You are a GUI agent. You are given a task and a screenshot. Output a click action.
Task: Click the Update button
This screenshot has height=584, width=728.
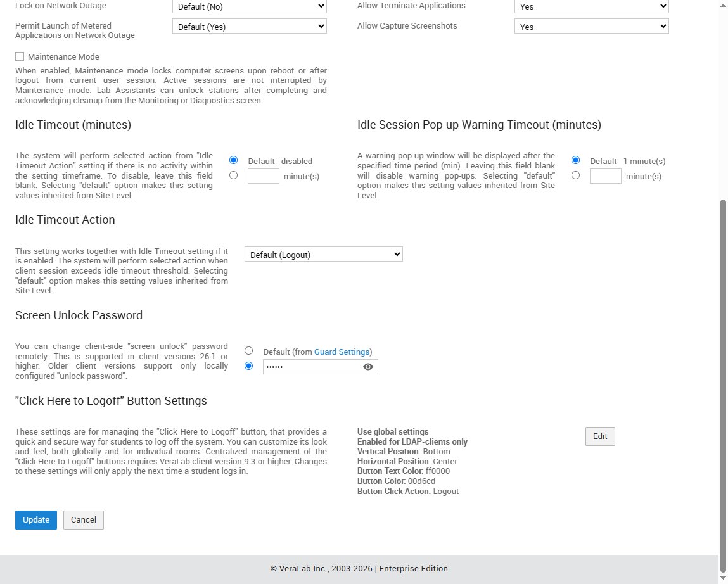click(x=36, y=520)
